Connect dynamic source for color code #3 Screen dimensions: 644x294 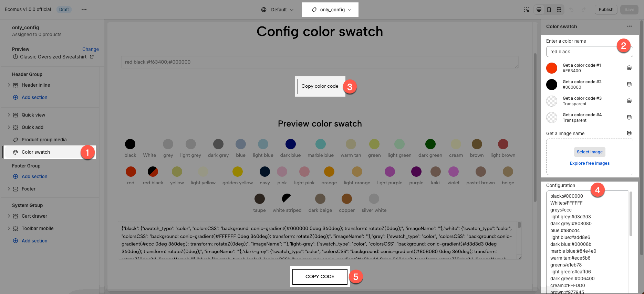click(x=629, y=101)
